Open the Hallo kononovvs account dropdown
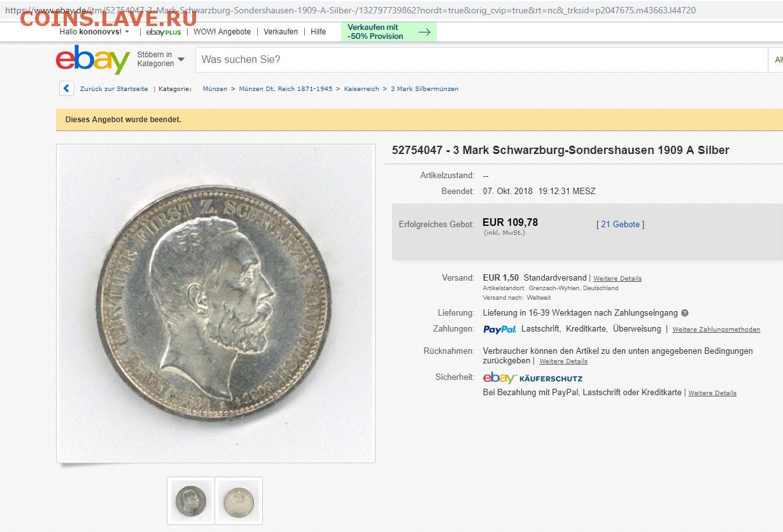The height and width of the screenshot is (532, 783). click(94, 32)
